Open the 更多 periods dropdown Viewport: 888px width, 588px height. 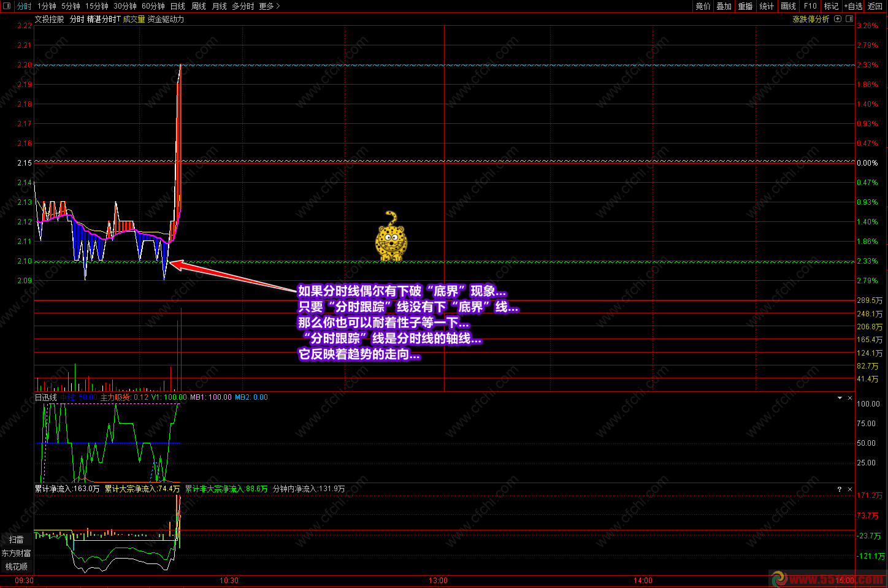click(x=269, y=6)
